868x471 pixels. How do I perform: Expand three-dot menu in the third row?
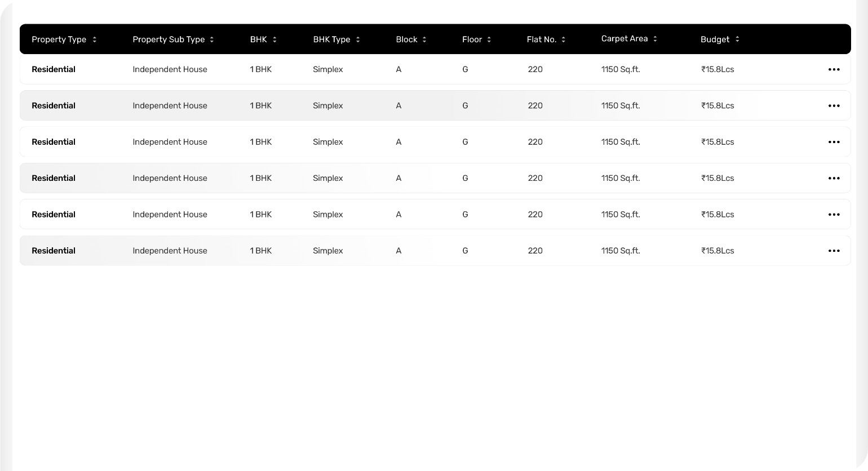(x=834, y=142)
